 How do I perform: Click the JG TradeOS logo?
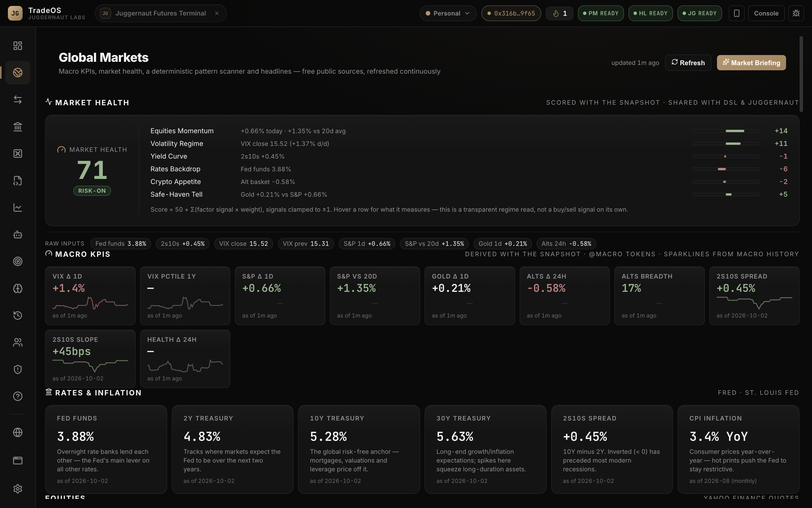[x=15, y=14]
